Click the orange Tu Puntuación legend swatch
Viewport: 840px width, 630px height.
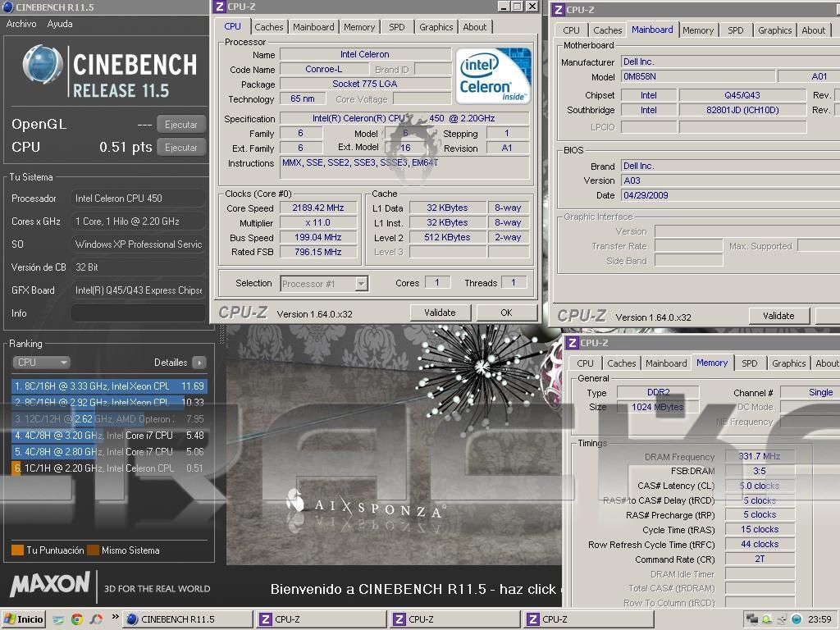(x=18, y=550)
